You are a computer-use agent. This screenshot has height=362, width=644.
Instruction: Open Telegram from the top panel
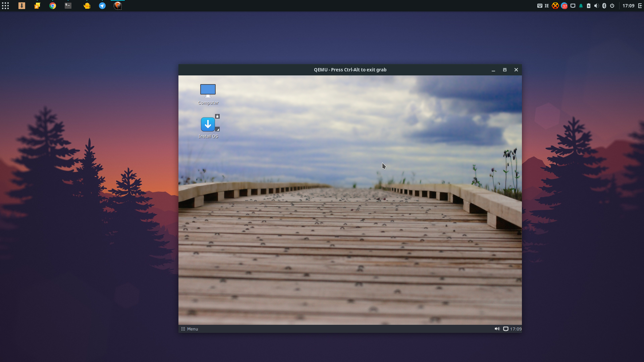pos(102,6)
